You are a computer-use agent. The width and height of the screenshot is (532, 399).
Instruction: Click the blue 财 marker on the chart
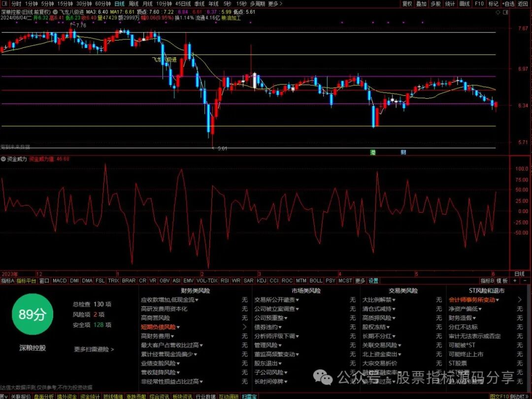click(x=403, y=152)
